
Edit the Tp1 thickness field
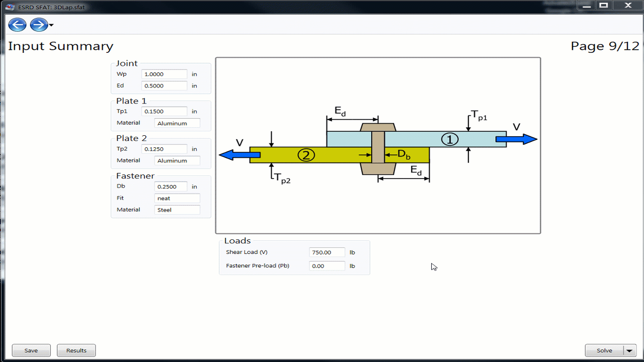[164, 112]
